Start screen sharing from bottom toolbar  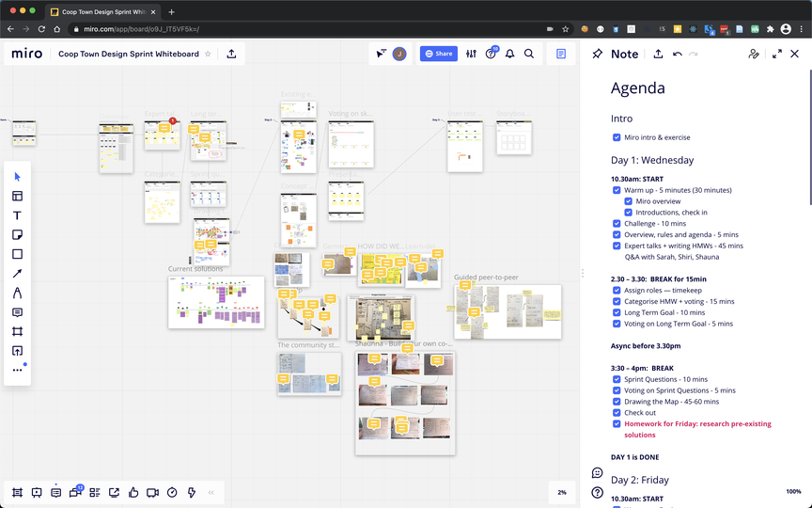click(x=114, y=492)
